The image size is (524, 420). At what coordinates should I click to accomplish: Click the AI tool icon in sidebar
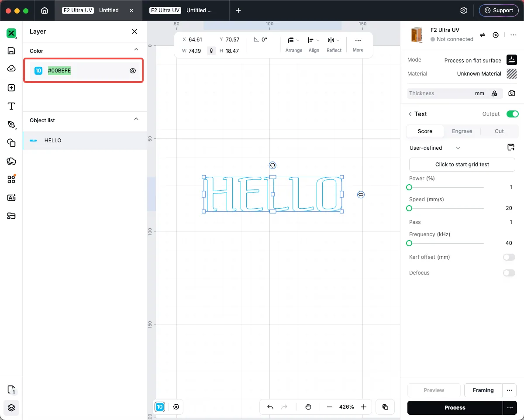point(11,197)
